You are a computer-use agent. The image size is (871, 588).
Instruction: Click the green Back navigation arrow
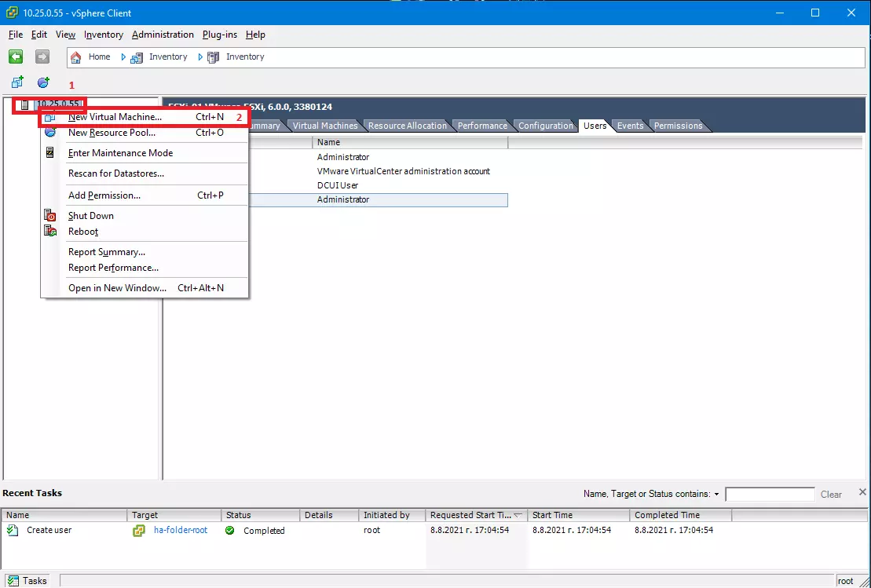16,56
